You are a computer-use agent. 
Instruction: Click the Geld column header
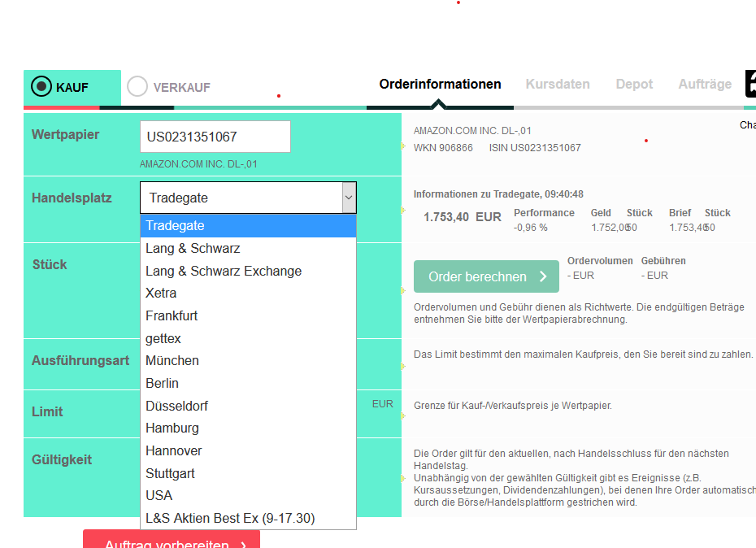tap(601, 213)
